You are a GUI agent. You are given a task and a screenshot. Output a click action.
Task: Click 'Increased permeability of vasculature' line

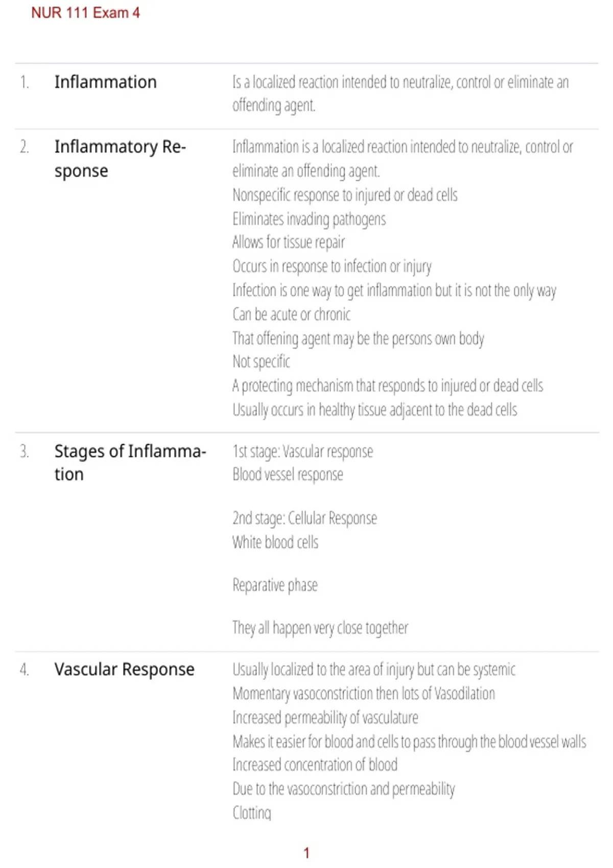point(325,717)
